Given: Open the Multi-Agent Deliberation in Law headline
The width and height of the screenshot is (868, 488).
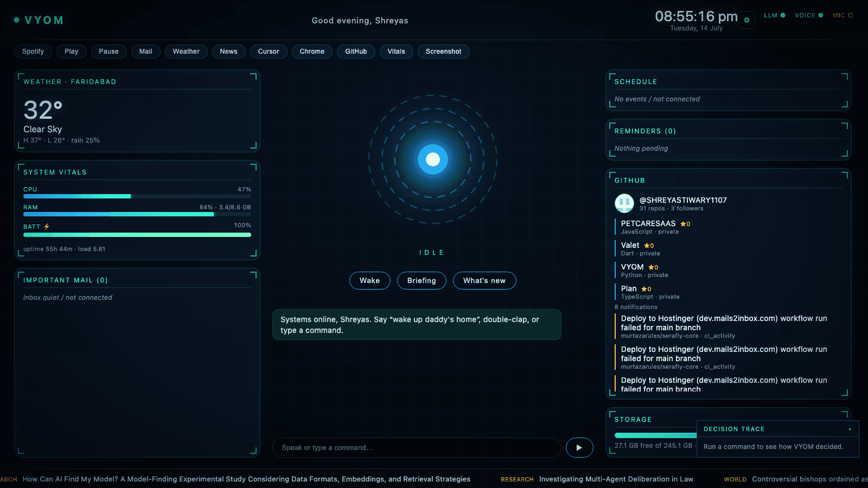Looking at the screenshot, I should click(616, 479).
